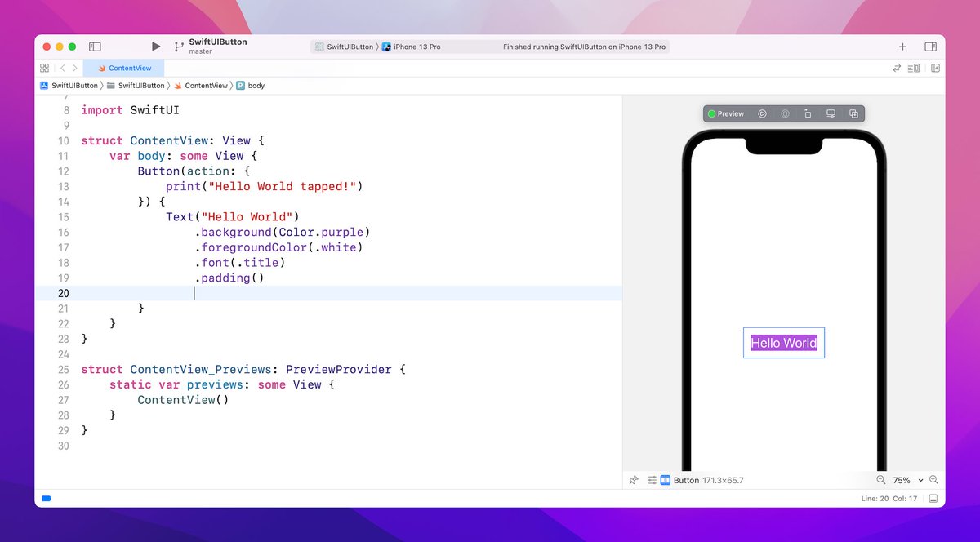Click the Line 20 Col 17 indicator
980x542 pixels.
[x=889, y=498]
